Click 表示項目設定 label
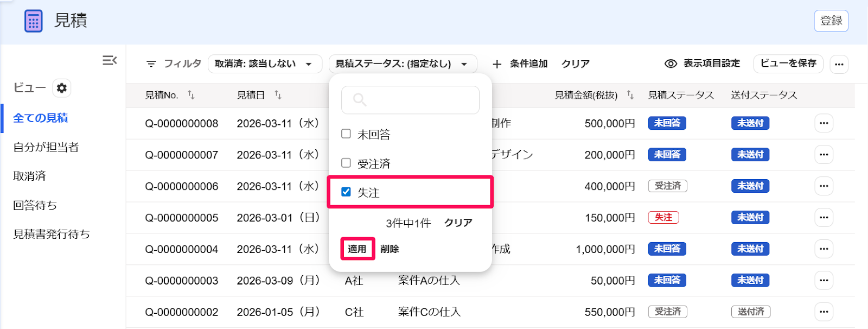868x329 pixels. click(712, 64)
